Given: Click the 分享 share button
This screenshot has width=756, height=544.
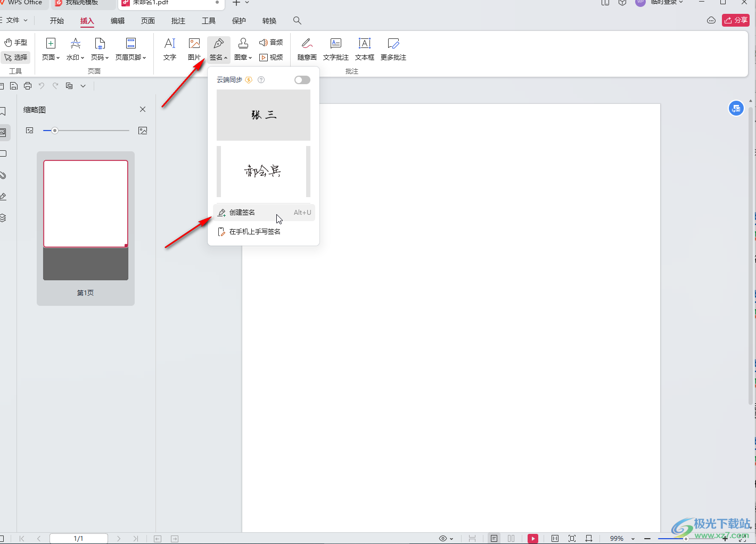Looking at the screenshot, I should tap(736, 20).
